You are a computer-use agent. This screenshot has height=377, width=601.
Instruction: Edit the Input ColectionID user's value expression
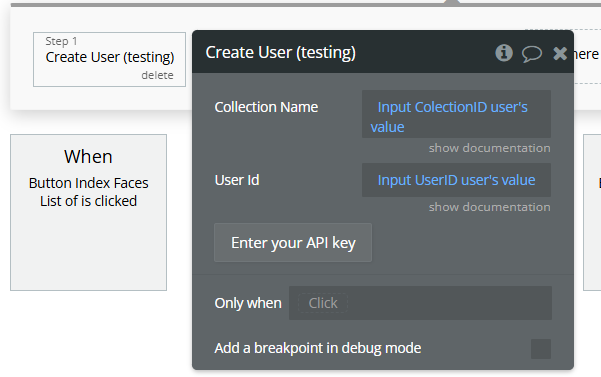(x=456, y=114)
